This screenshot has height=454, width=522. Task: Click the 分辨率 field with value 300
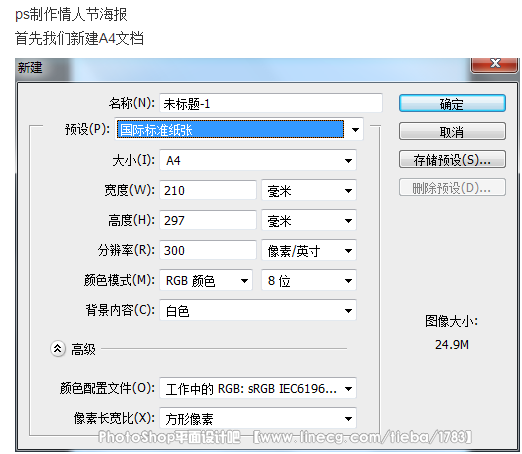point(208,250)
